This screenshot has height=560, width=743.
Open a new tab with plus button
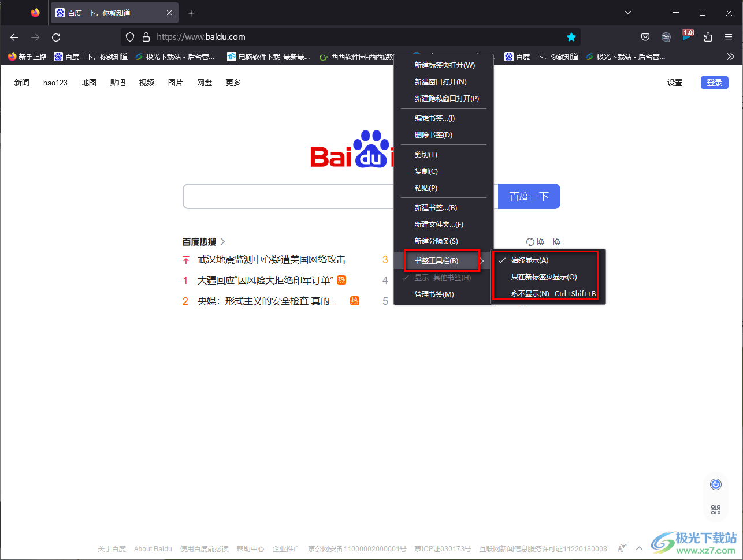191,13
